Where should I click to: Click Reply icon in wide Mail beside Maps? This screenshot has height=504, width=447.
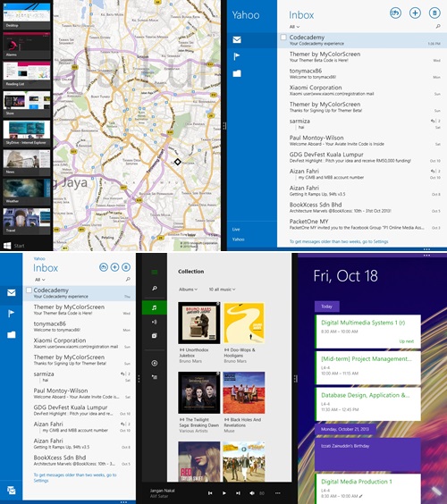(x=395, y=13)
